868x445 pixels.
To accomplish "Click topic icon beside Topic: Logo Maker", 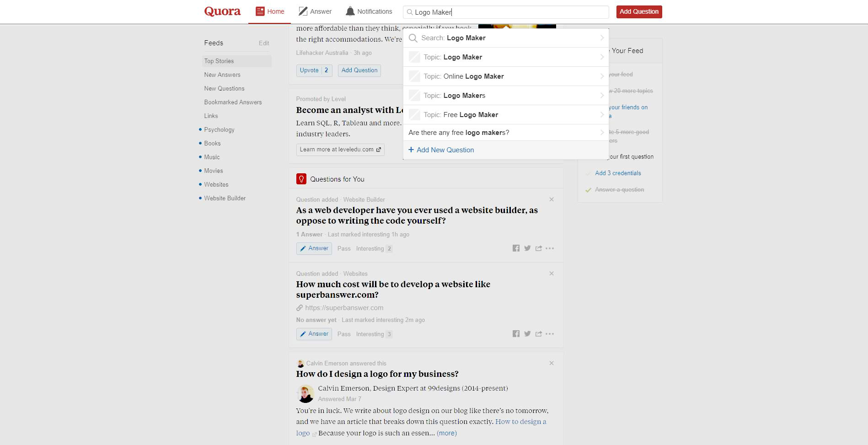I will click(x=414, y=57).
